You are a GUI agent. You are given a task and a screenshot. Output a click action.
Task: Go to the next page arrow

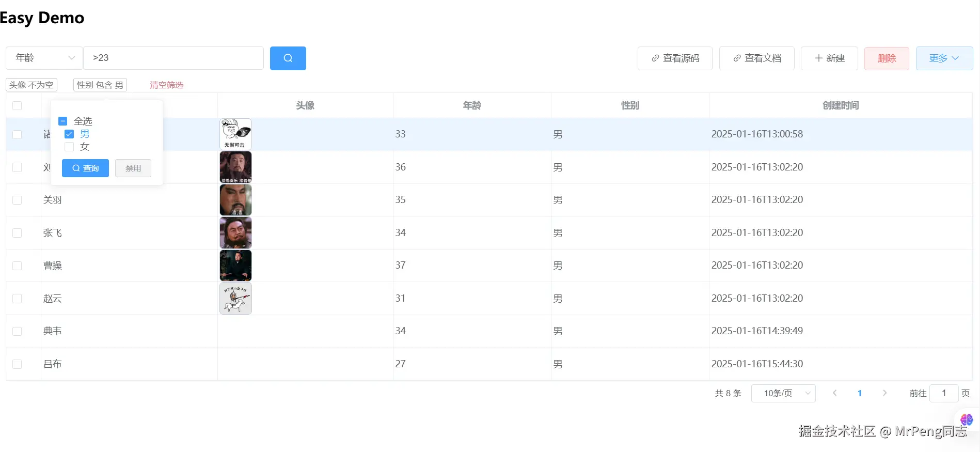(884, 393)
